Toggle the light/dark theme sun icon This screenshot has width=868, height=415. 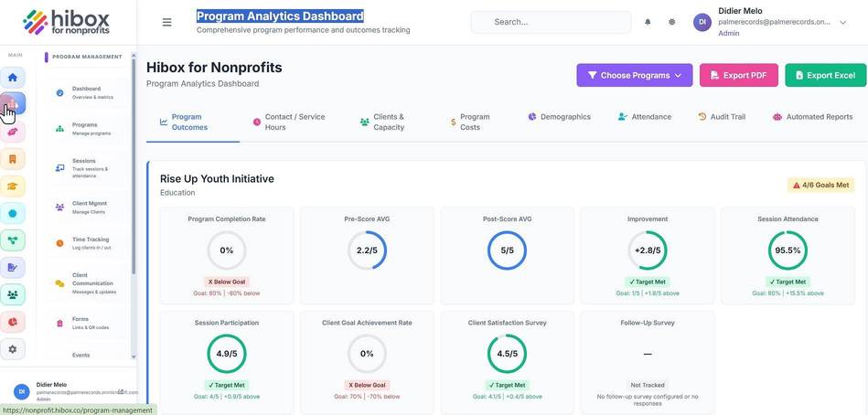(672, 22)
